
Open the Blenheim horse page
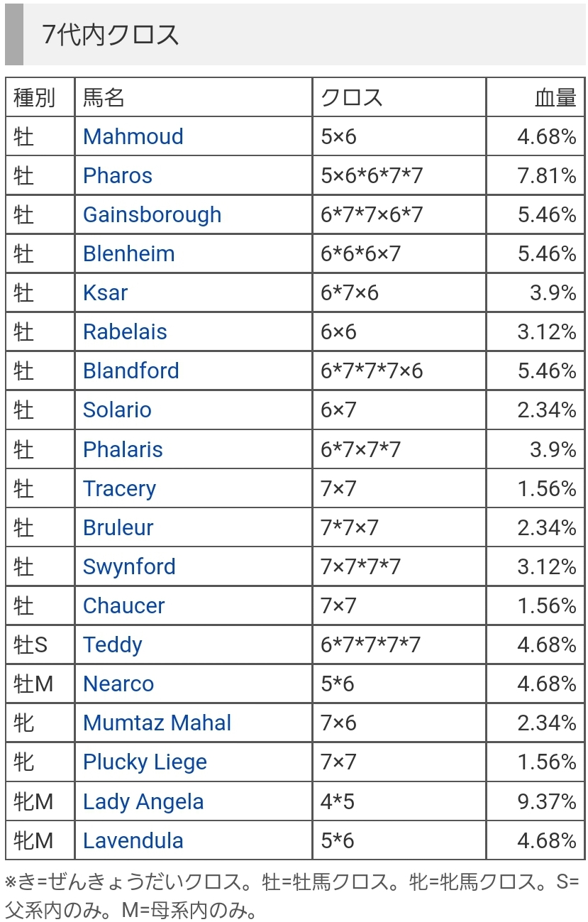(128, 253)
